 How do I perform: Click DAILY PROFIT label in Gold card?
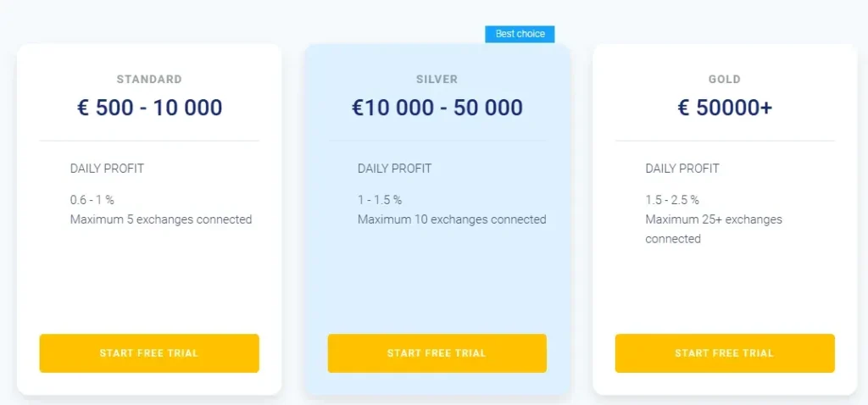682,169
